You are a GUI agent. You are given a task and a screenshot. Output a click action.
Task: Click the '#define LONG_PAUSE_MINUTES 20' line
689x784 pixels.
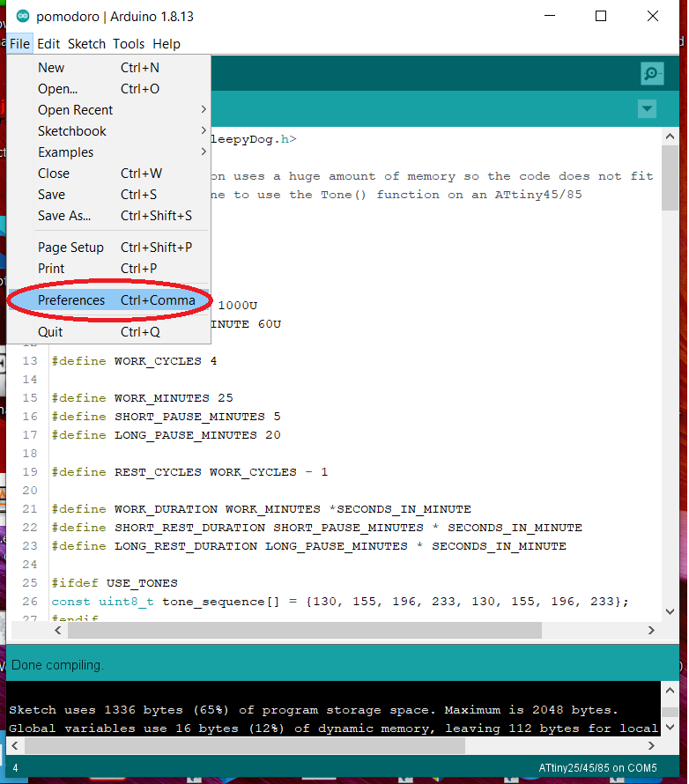click(166, 435)
